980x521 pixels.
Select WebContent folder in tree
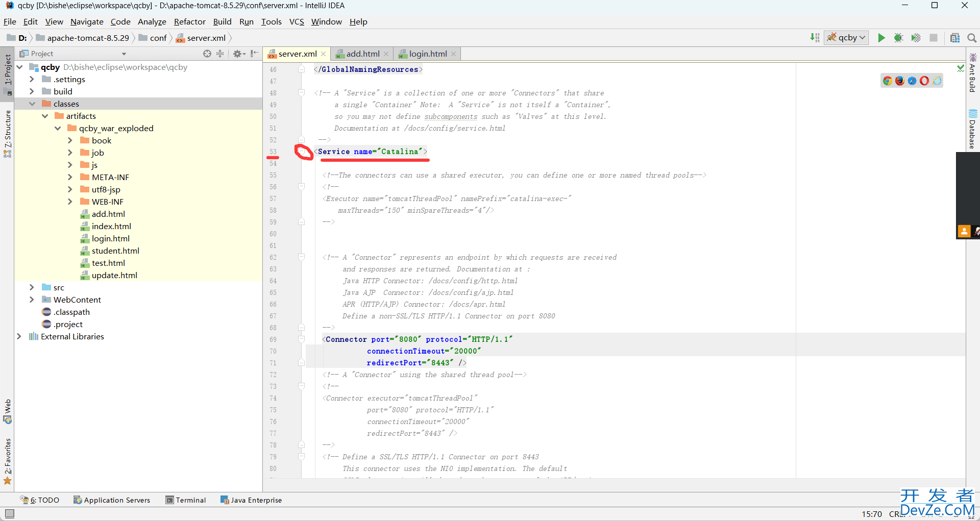tap(77, 300)
